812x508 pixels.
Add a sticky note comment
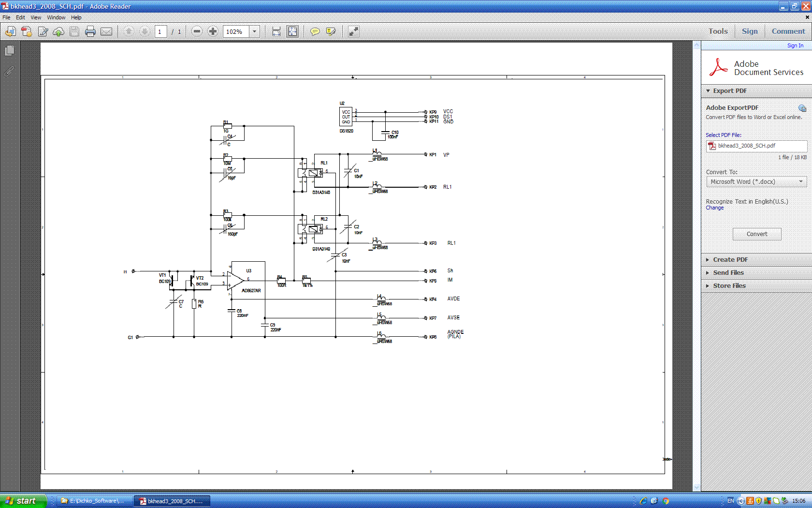point(315,32)
